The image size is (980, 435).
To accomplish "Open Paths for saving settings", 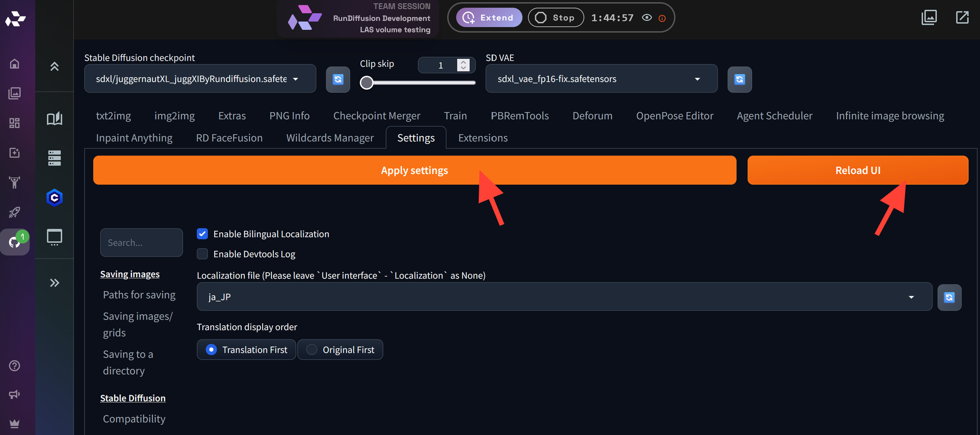I will pyautogui.click(x=139, y=295).
